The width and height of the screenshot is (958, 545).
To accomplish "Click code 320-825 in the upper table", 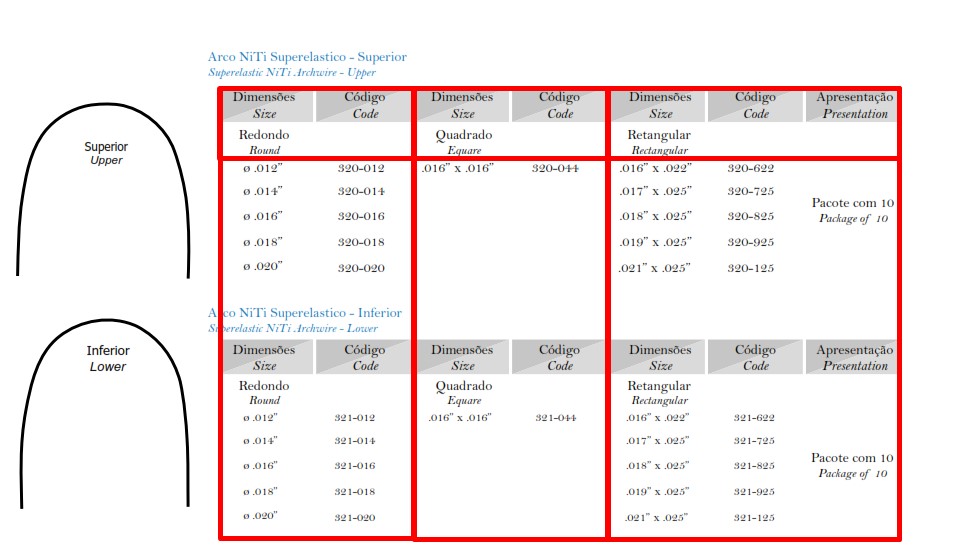I will [x=751, y=216].
